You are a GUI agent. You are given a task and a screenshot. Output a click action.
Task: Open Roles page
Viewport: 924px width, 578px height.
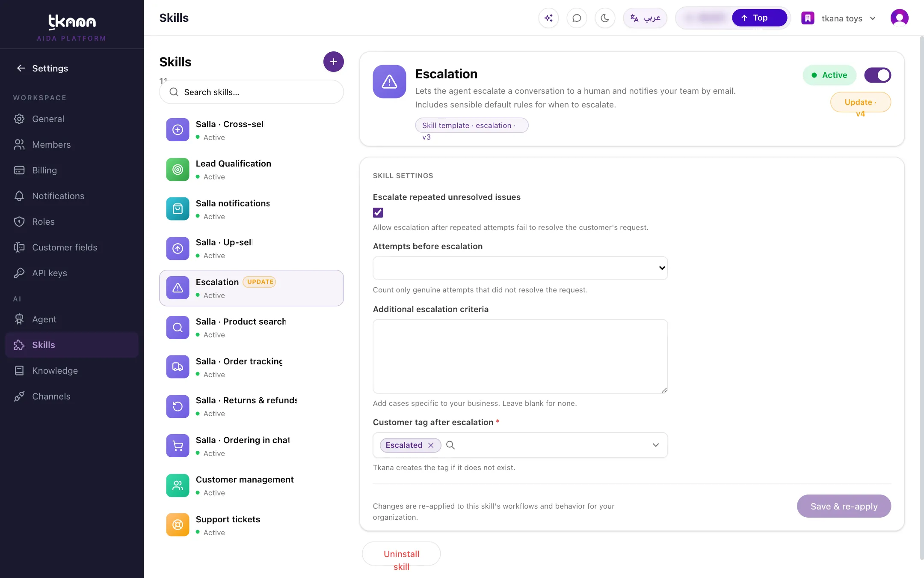tap(72, 222)
